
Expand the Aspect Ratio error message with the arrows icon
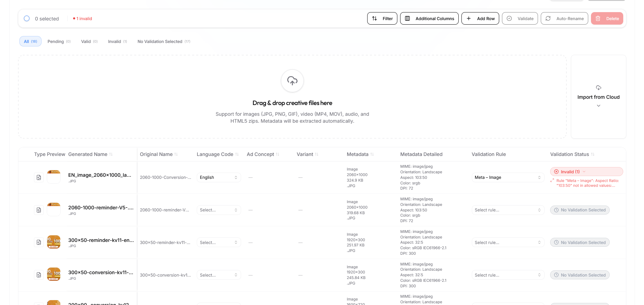pos(552,180)
